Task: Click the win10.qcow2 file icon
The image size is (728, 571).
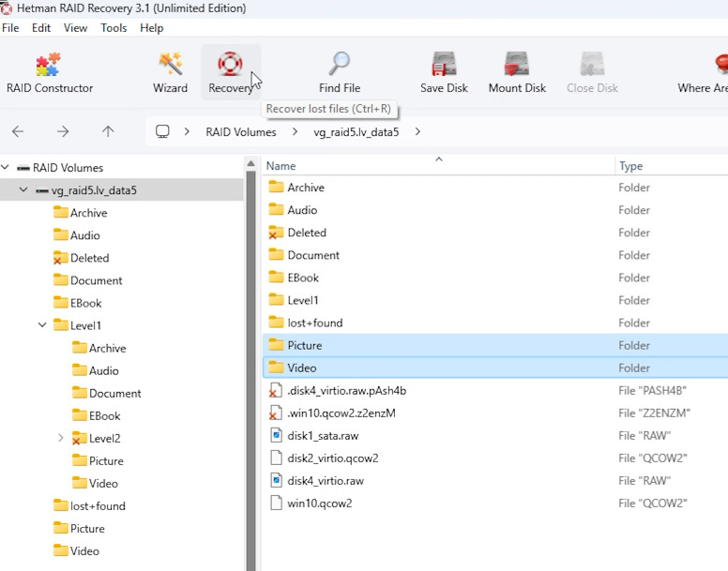Action: (276, 503)
